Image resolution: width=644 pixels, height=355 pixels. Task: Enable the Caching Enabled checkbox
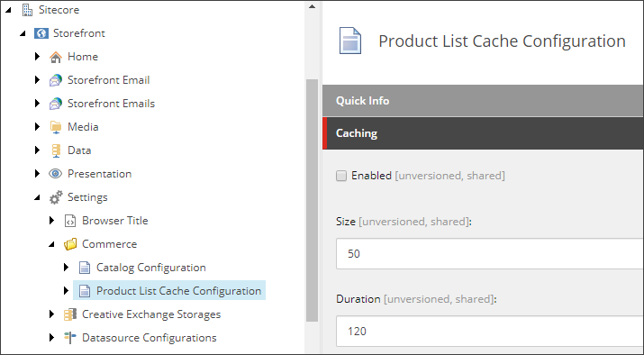click(341, 177)
